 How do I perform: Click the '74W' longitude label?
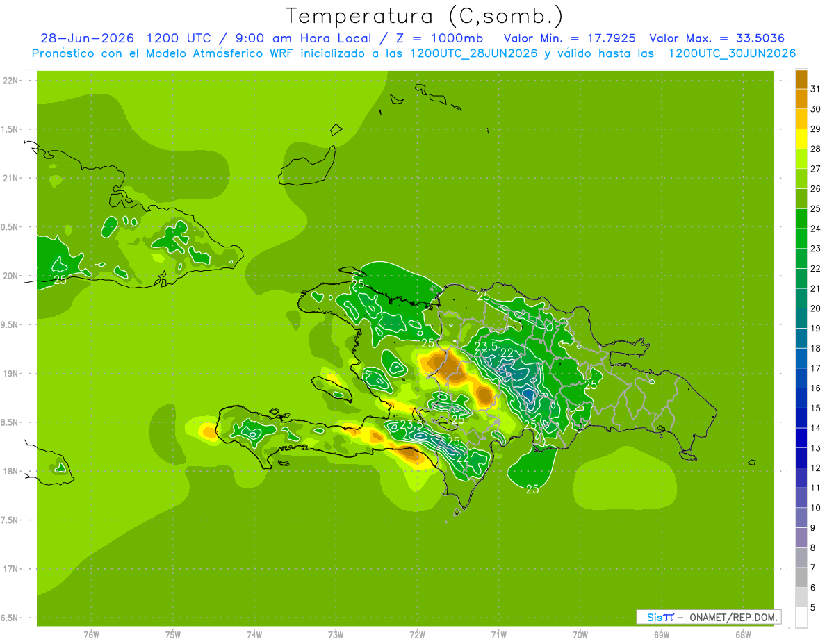coord(254,635)
